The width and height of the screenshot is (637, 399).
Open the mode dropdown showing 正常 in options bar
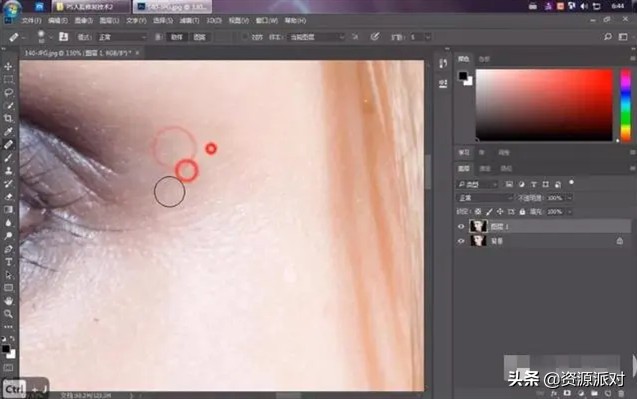(x=122, y=37)
